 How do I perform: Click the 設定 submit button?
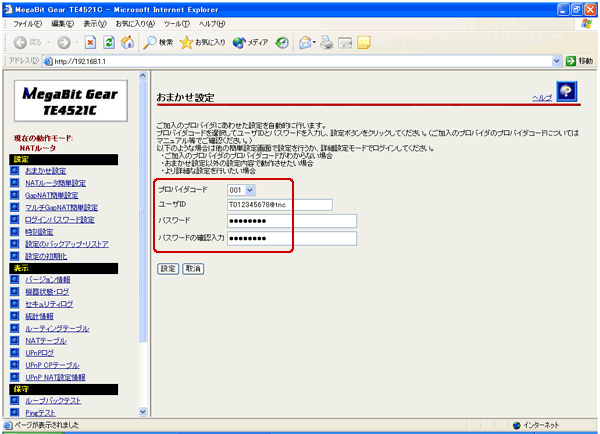click(168, 269)
